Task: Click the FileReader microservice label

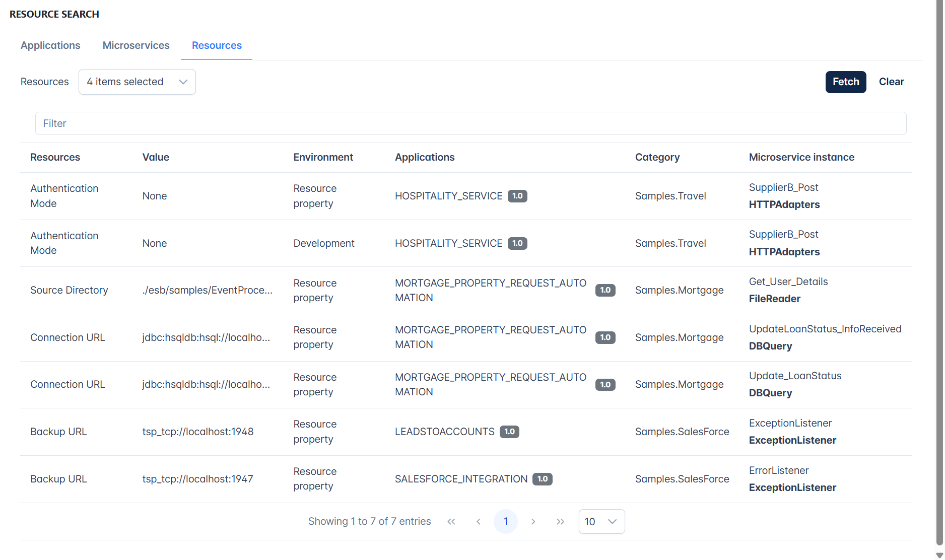Action: click(x=775, y=299)
